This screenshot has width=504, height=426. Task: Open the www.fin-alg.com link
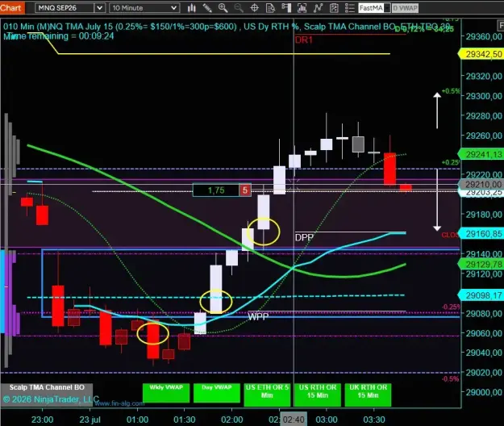pyautogui.click(x=120, y=403)
